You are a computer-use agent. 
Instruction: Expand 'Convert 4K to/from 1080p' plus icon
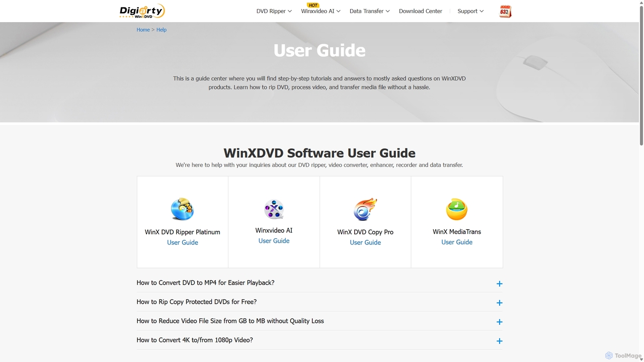point(499,341)
